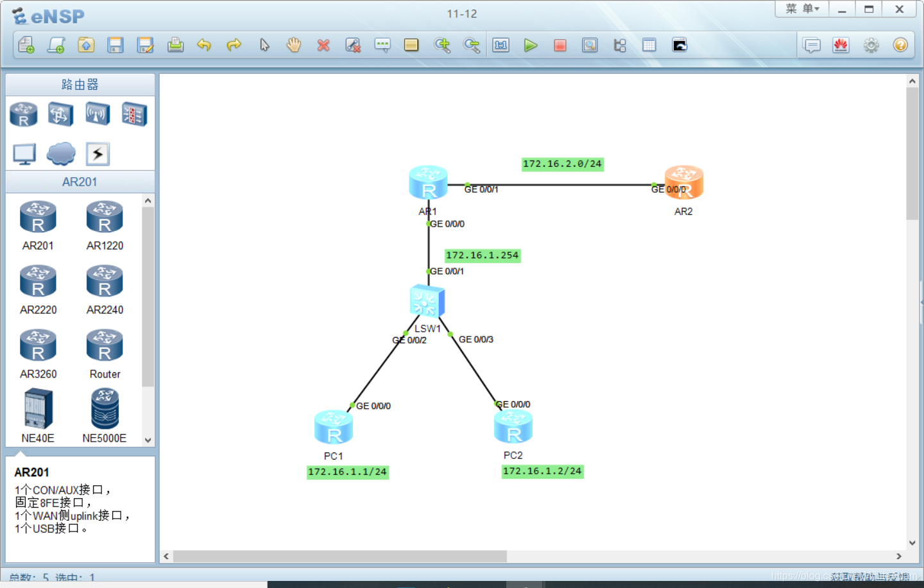
Task: Open the forum chat bubble icon
Action: [x=812, y=45]
